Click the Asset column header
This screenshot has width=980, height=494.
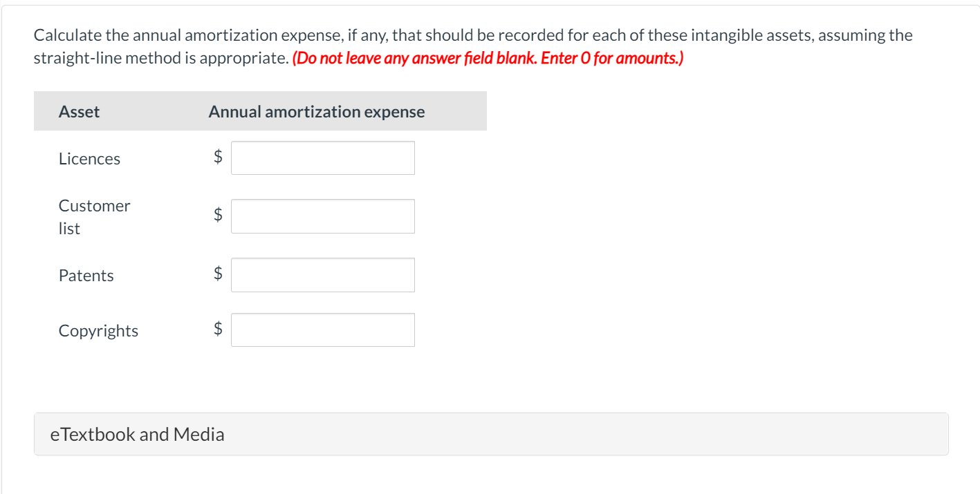pyautogui.click(x=79, y=111)
